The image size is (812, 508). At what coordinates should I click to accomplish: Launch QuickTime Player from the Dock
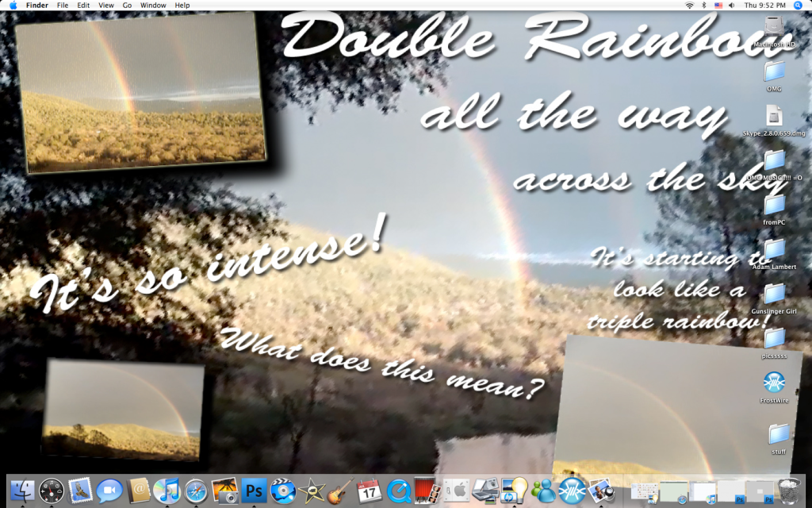point(398,490)
